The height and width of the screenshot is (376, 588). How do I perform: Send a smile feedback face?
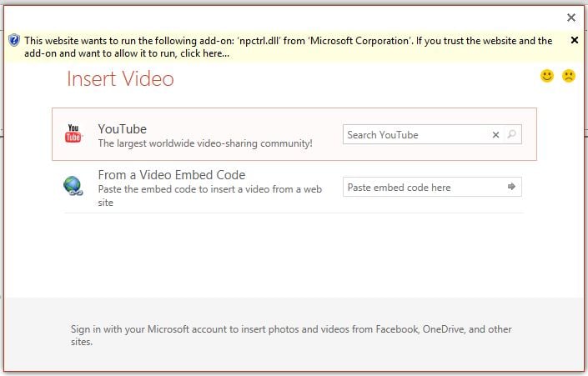547,76
